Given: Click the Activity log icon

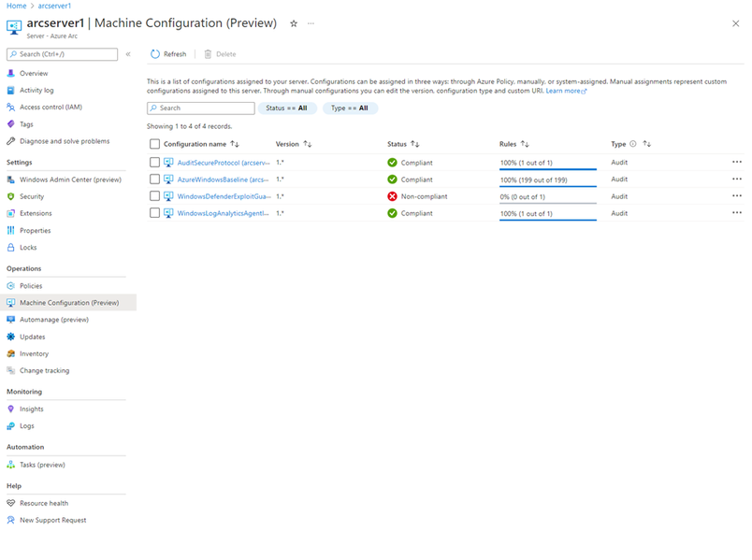Looking at the screenshot, I should [x=10, y=90].
